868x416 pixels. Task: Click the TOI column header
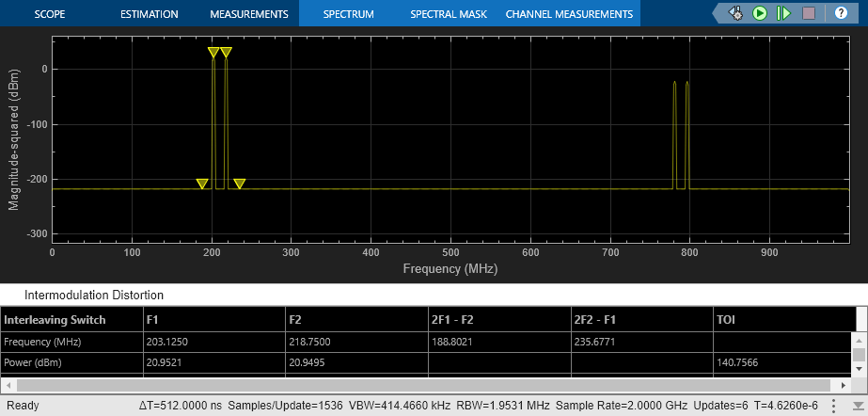point(784,320)
